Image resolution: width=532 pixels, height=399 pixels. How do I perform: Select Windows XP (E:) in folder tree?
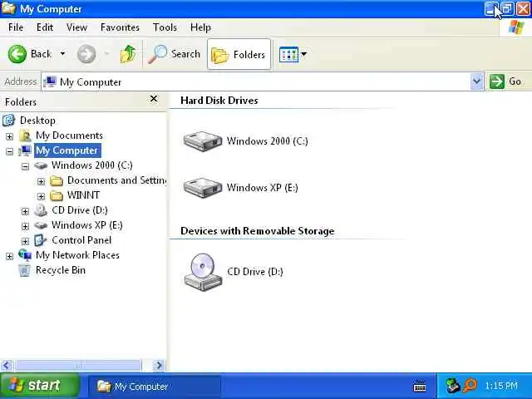pos(87,225)
